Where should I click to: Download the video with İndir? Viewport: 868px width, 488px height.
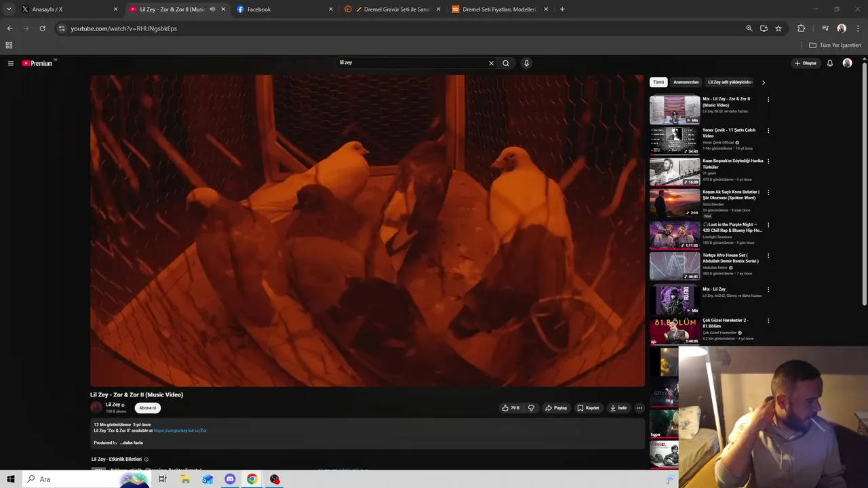(x=618, y=408)
